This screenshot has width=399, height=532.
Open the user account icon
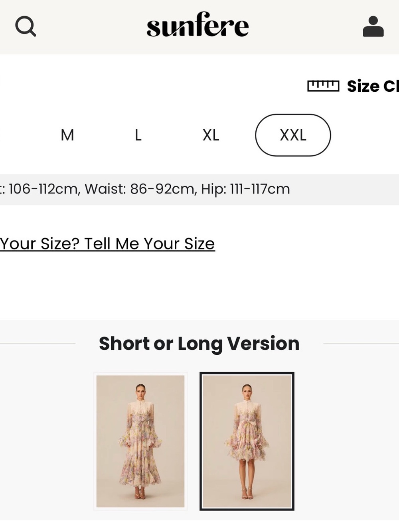click(373, 26)
